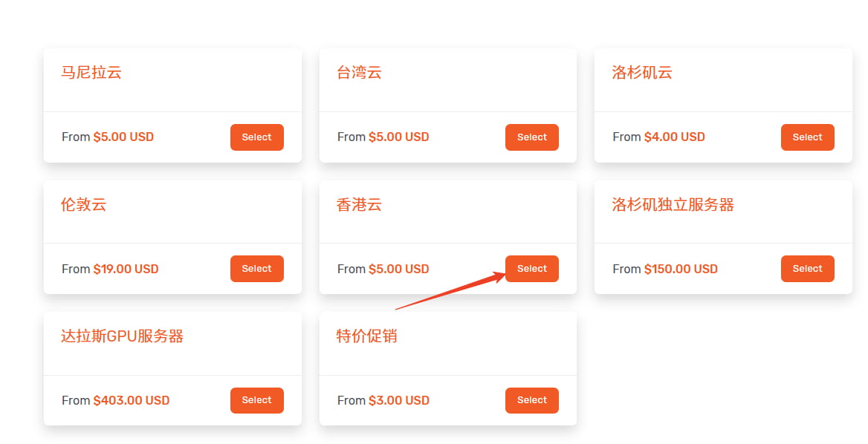The width and height of the screenshot is (868, 444).
Task: Select the 香港云 product via its button
Action: coord(531,269)
